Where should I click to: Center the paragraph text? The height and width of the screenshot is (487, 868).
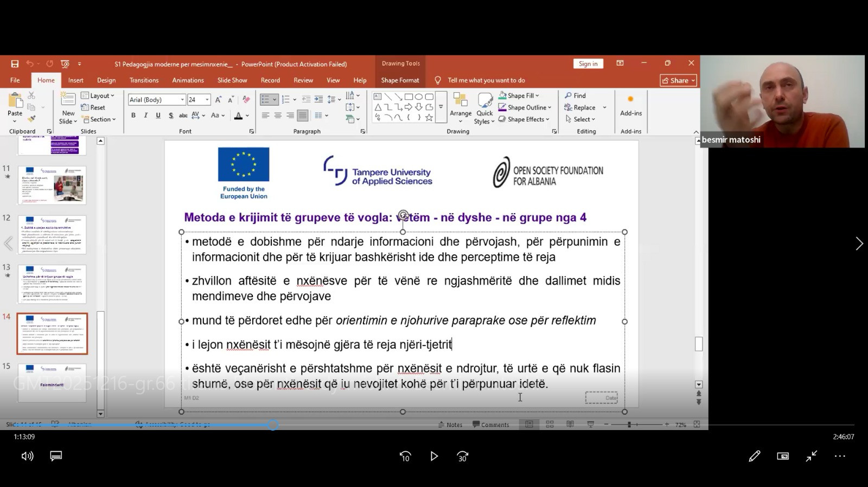[x=278, y=116]
